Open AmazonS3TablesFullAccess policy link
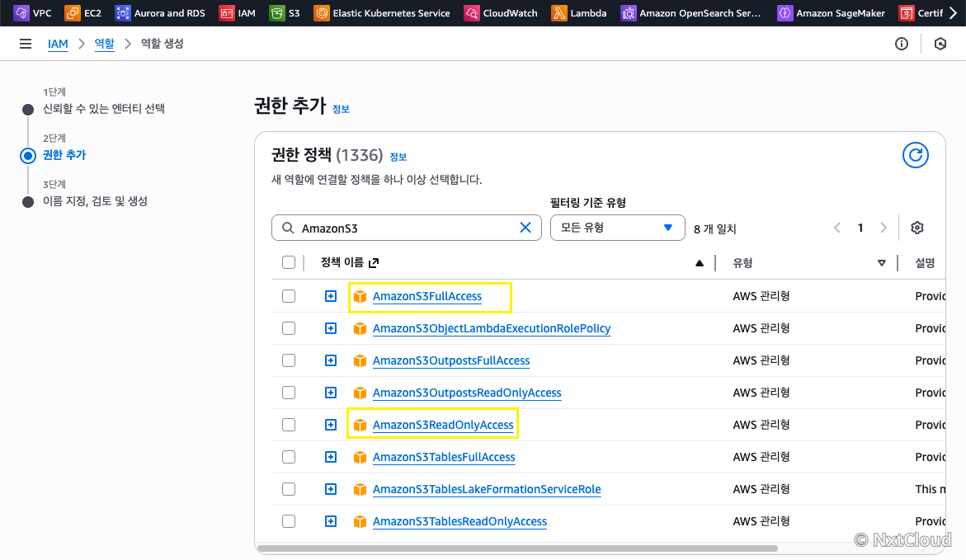 point(444,457)
